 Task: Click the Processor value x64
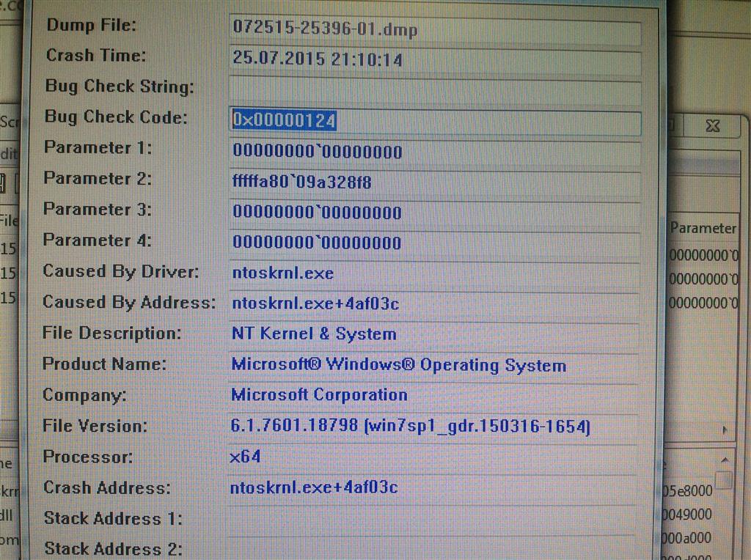coord(245,457)
